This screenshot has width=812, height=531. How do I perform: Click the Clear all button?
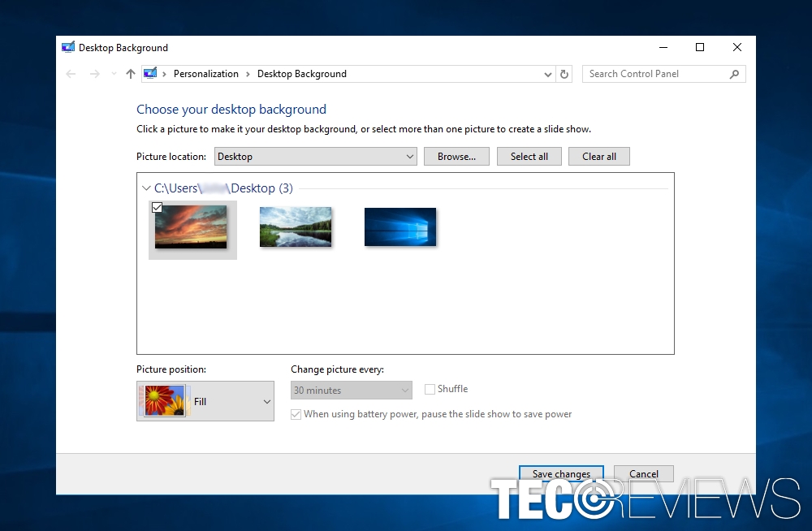click(x=598, y=157)
